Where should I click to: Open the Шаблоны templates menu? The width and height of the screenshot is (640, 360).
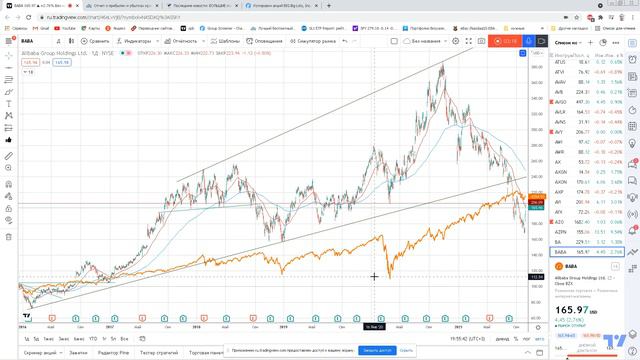pos(225,41)
